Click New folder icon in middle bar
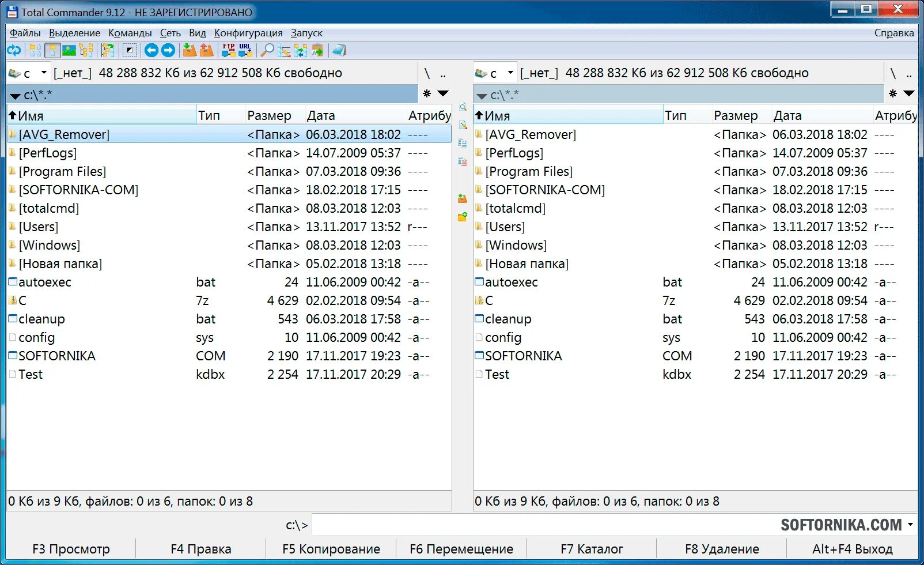This screenshot has width=924, height=565. click(463, 217)
